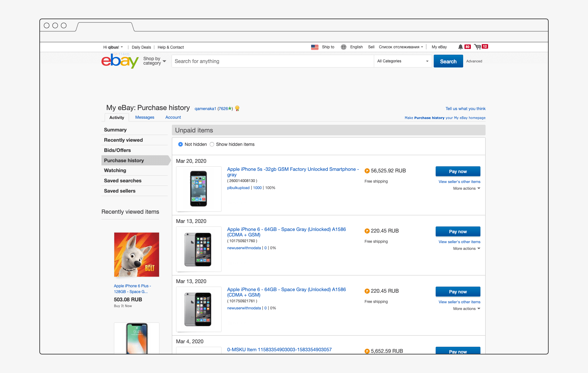This screenshot has height=373, width=588.
Task: Click the US flag Ship to icon
Action: pyautogui.click(x=315, y=47)
